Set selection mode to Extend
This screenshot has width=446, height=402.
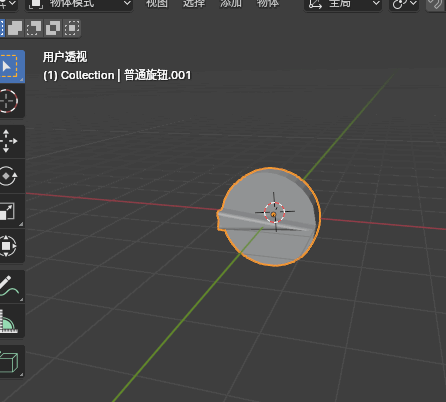(15, 28)
